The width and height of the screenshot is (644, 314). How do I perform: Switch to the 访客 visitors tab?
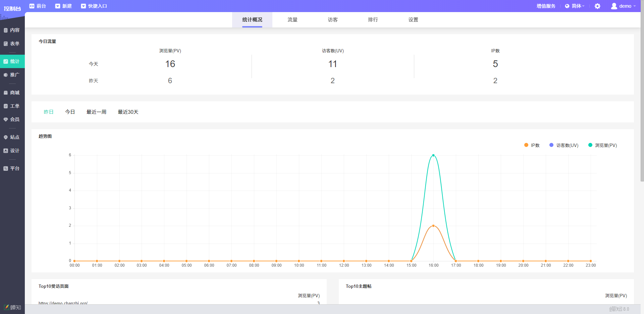pos(333,20)
